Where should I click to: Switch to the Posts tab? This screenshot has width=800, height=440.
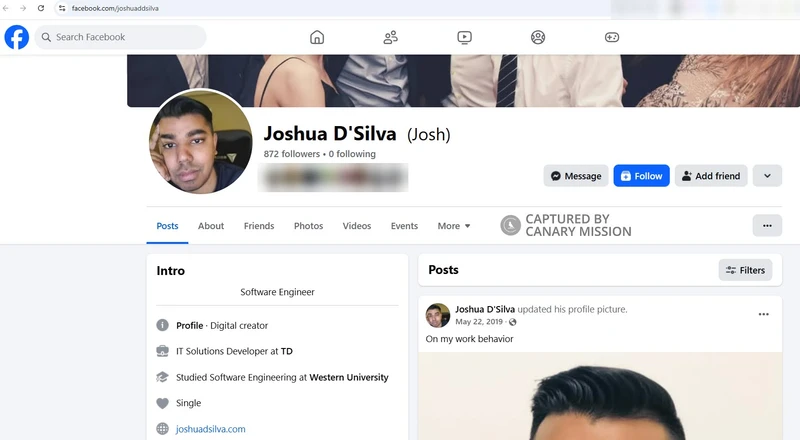167,226
